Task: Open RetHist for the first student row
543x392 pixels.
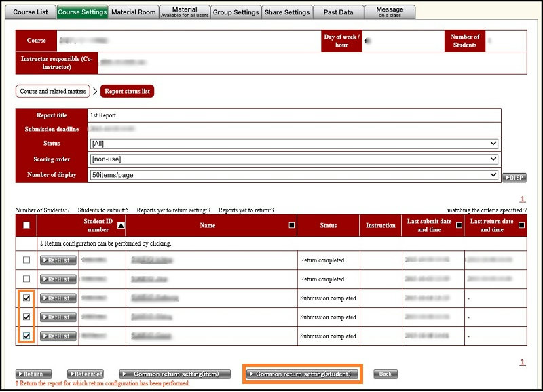Action: pyautogui.click(x=58, y=260)
